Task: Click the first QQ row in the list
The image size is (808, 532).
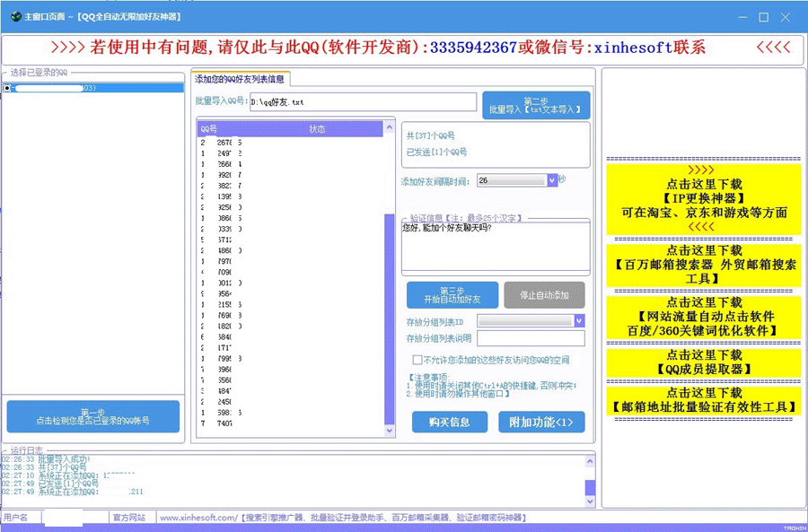Action: tap(290, 142)
